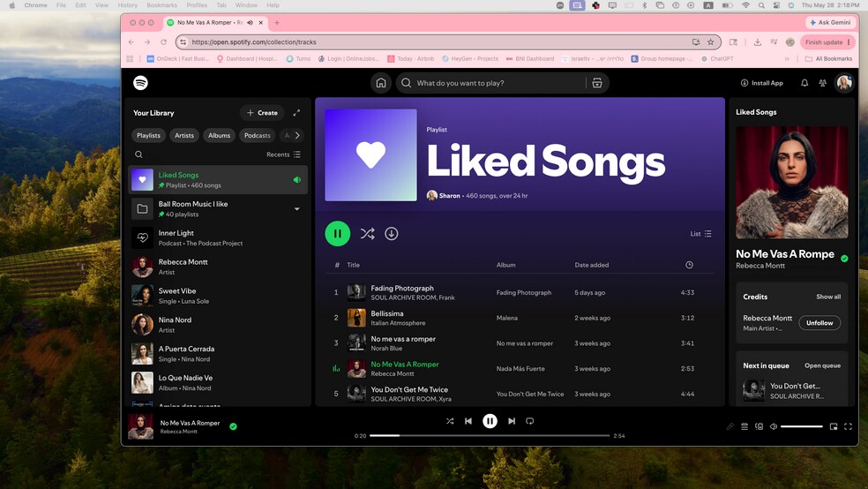Open the miniplayer
Image resolution: width=868 pixels, height=489 pixels.
[833, 426]
